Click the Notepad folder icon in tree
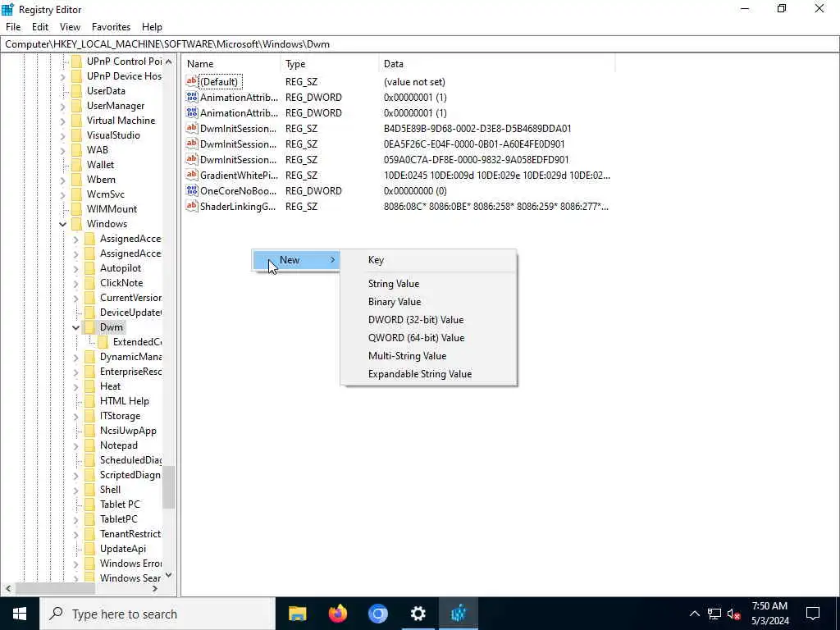840x630 pixels. click(89, 445)
